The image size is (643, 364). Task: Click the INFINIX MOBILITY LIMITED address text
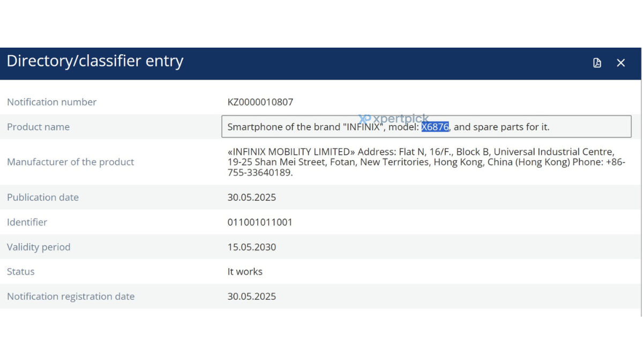[x=427, y=162]
